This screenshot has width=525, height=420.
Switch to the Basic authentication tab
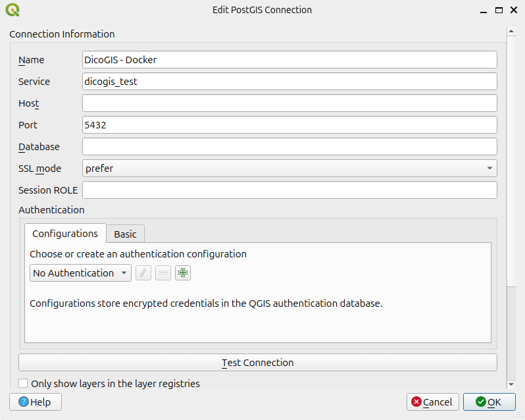(125, 234)
